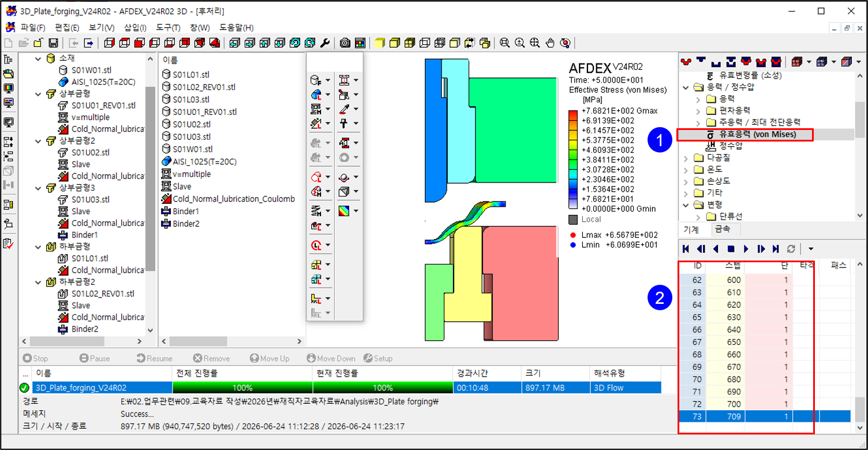Click the tree structure icon in left sidebar
Image resolution: width=868 pixels, height=450 pixels.
coord(9,59)
